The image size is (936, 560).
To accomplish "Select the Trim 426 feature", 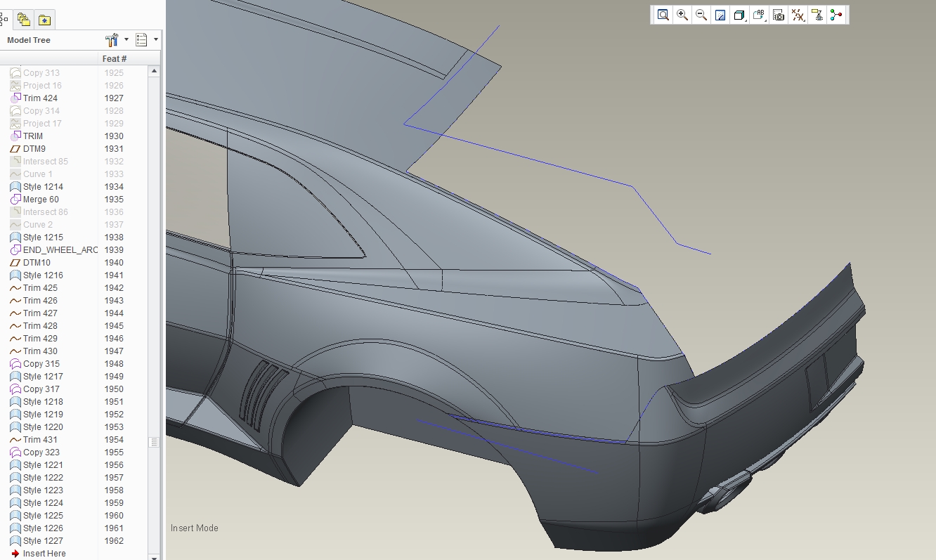I will click(x=40, y=301).
